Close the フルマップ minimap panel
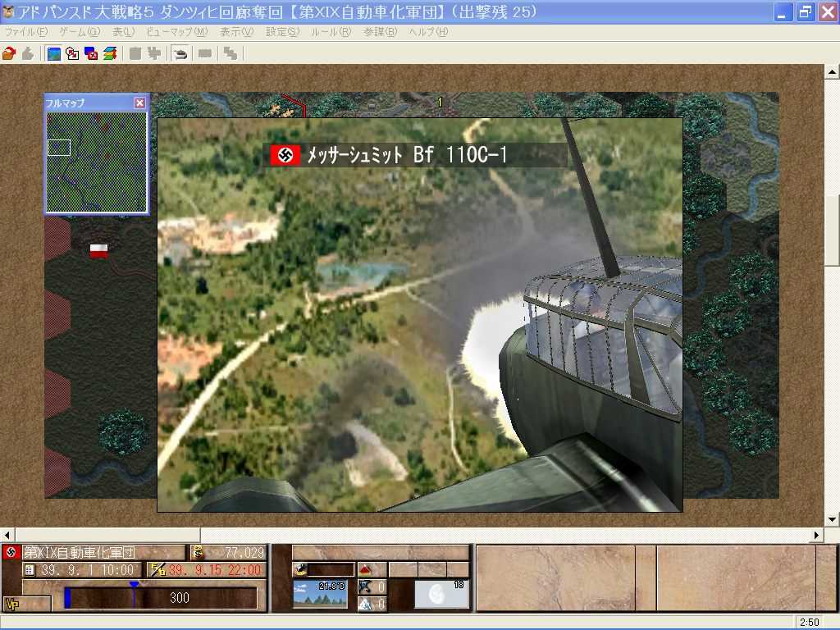 [x=139, y=103]
